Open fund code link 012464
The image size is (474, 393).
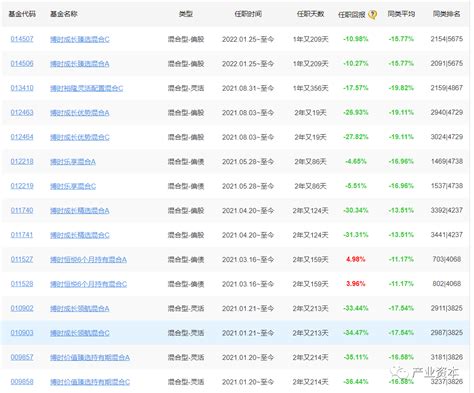coord(22,137)
